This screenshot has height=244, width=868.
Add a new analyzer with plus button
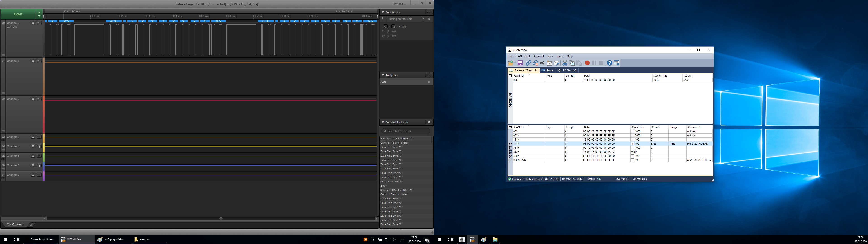[x=429, y=75]
